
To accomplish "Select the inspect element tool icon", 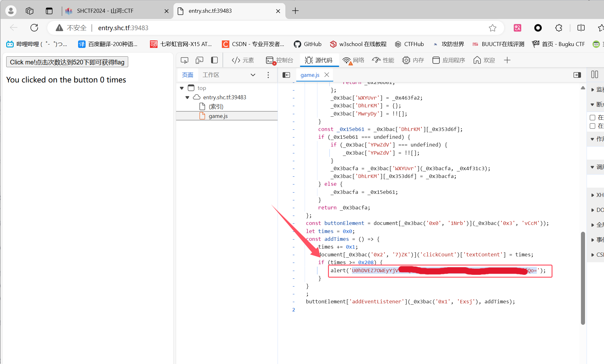I will point(185,60).
